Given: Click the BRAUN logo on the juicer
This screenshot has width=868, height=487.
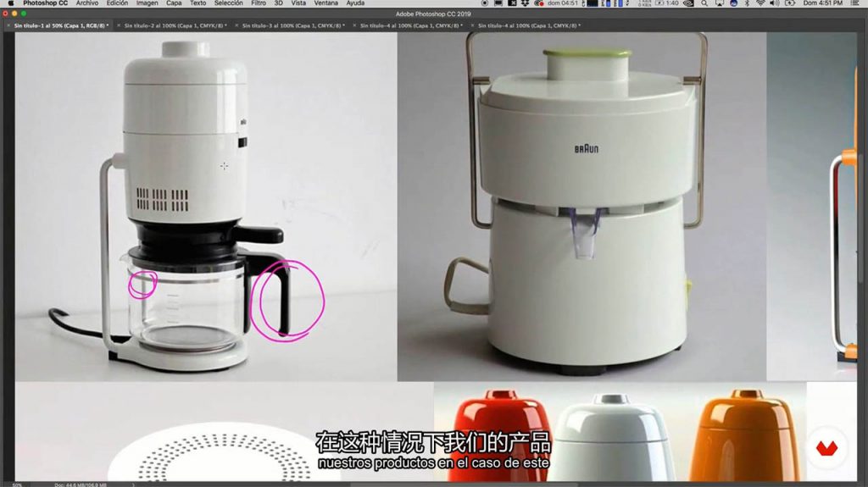Looking at the screenshot, I should [587, 148].
